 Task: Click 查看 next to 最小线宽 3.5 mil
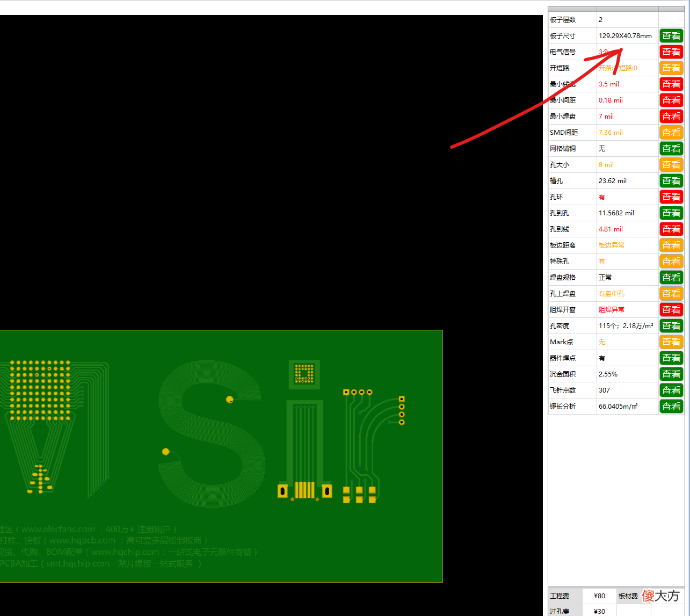click(671, 84)
